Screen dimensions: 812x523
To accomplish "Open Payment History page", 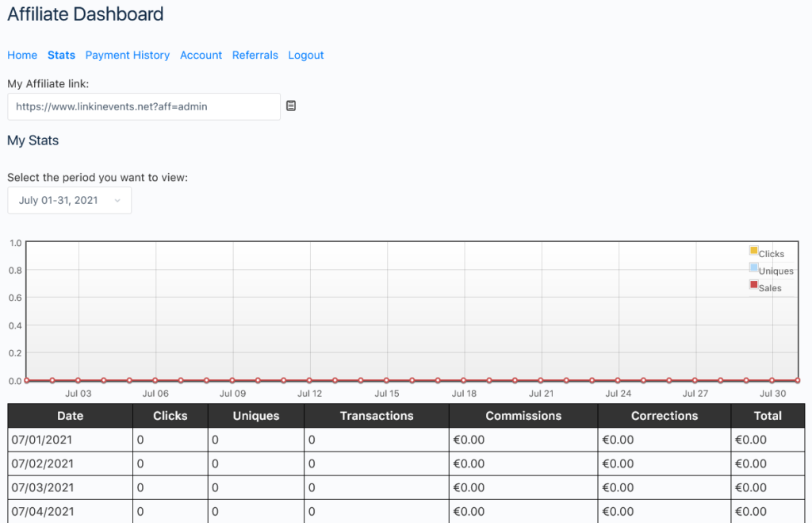I will 128,55.
